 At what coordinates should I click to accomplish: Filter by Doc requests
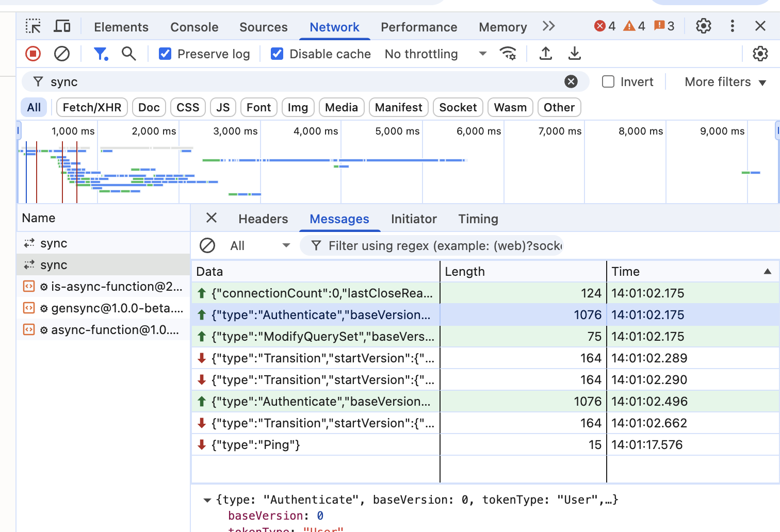[149, 107]
